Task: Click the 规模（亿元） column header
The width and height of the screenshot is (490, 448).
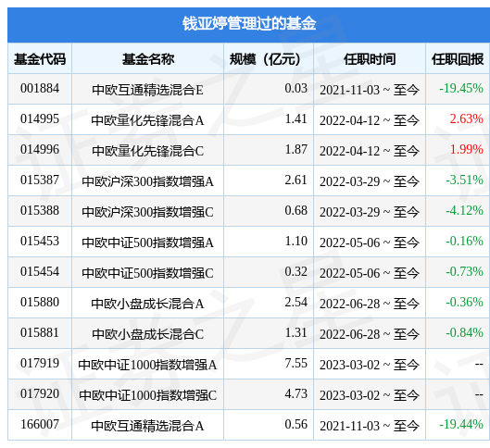Action: coord(265,59)
